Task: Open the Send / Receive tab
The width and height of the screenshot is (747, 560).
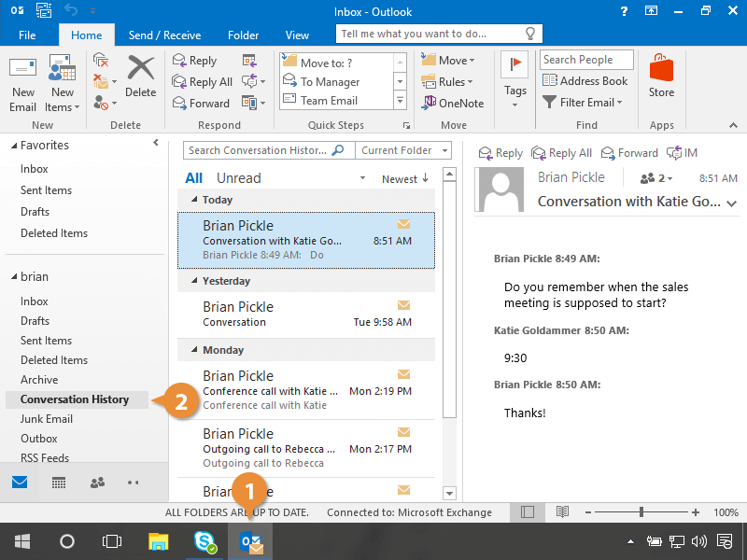Action: point(164,35)
